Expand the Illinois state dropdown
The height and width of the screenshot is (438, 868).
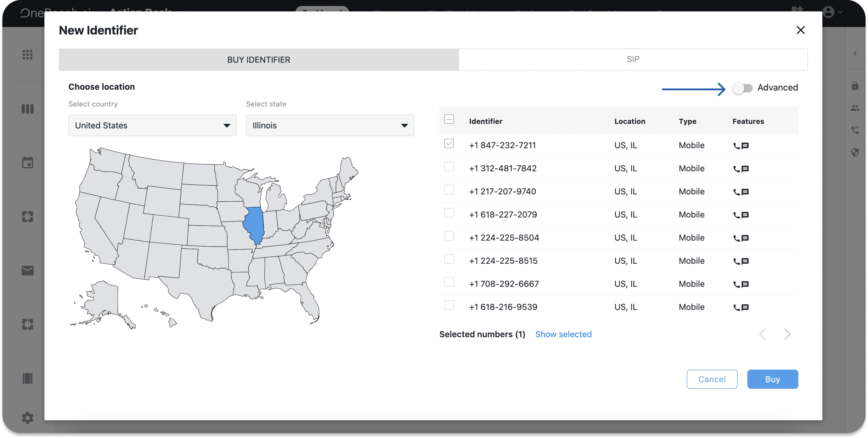[x=330, y=125]
